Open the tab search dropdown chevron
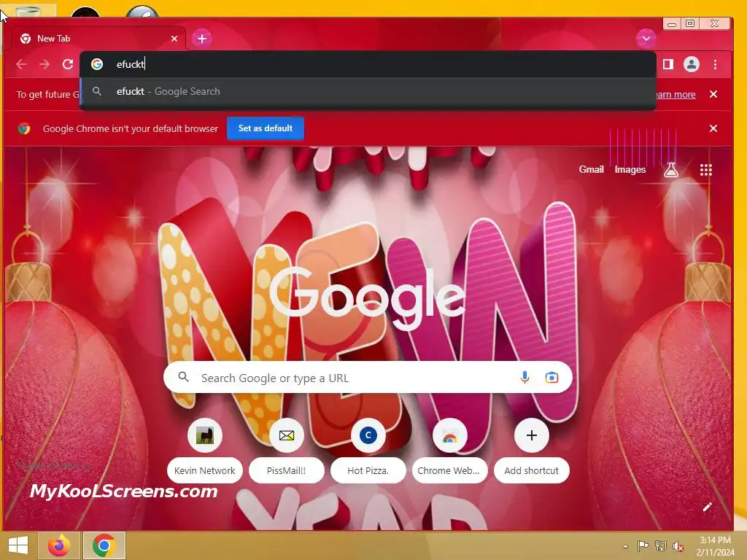 [x=646, y=39]
